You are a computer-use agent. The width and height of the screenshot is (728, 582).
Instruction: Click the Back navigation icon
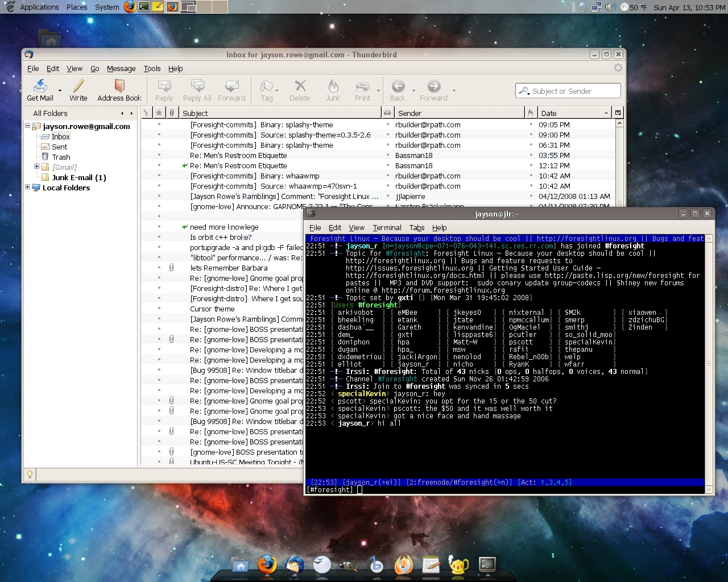point(398,86)
